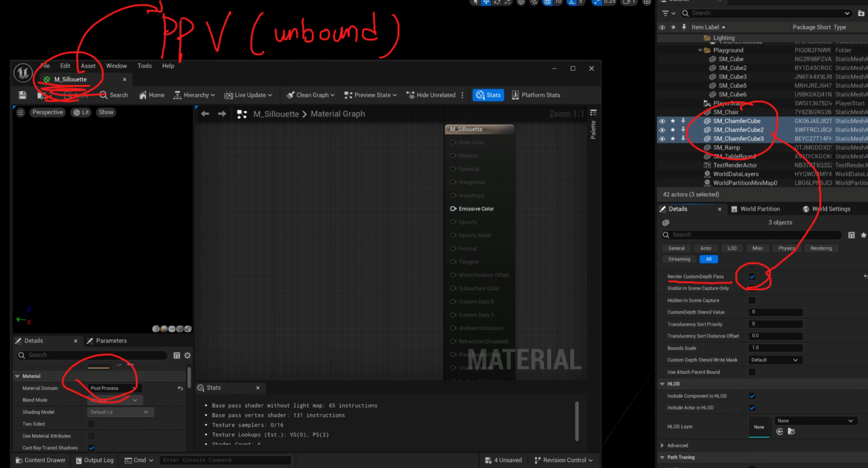Viewport: 868px width, 468px height.
Task: Click the Stats panel vertical scrollbar
Action: pos(577,421)
